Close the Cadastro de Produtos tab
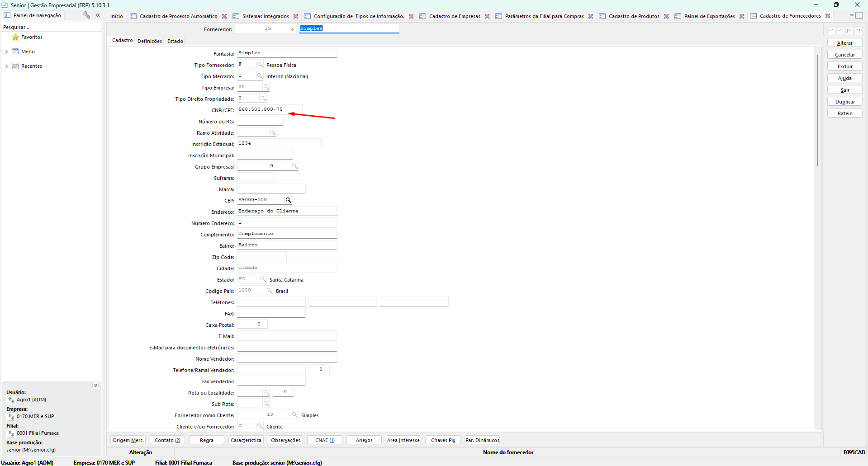 666,16
